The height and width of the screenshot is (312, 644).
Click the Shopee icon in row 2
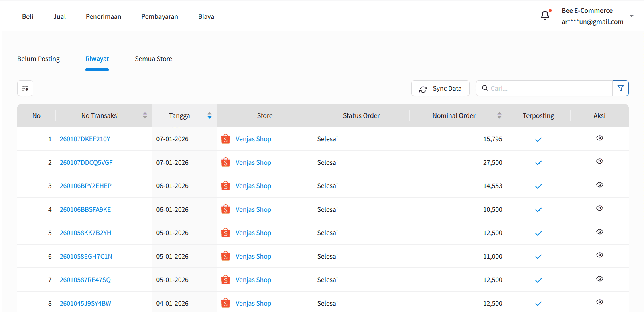coord(226,162)
